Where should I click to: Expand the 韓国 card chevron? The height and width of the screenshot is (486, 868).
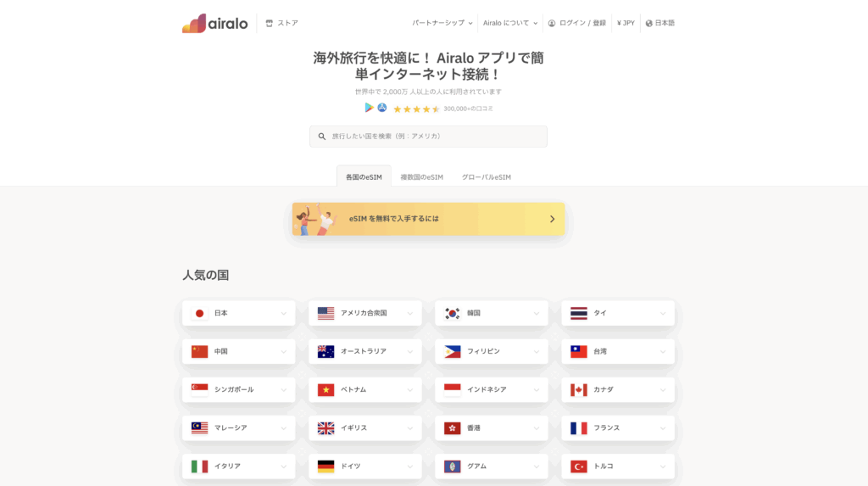pyautogui.click(x=537, y=314)
